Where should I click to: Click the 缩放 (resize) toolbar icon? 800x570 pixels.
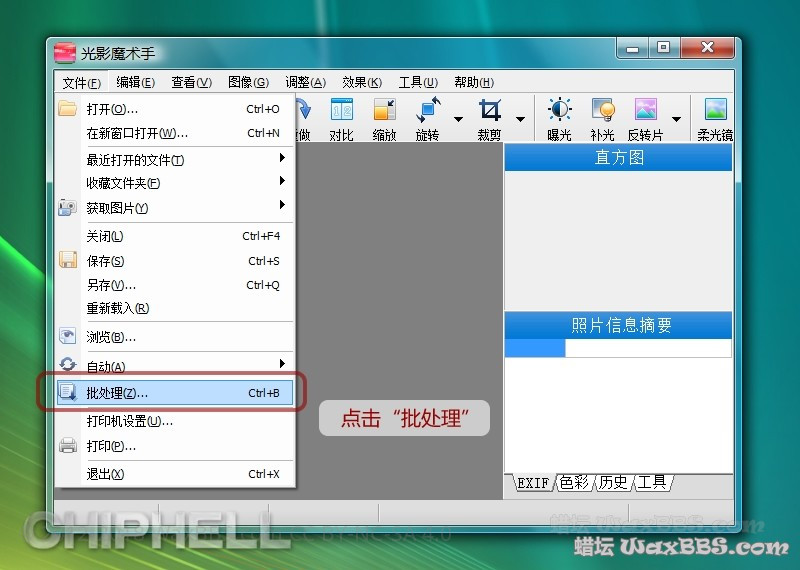coord(384,119)
